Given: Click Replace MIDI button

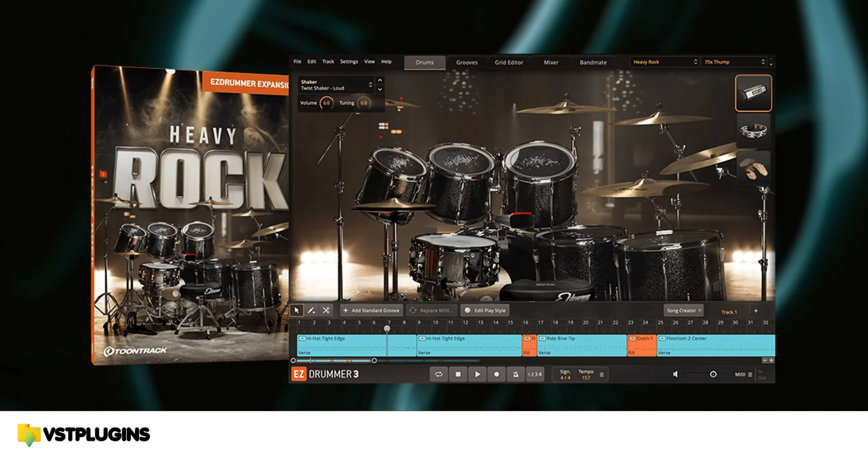Looking at the screenshot, I should click(432, 311).
